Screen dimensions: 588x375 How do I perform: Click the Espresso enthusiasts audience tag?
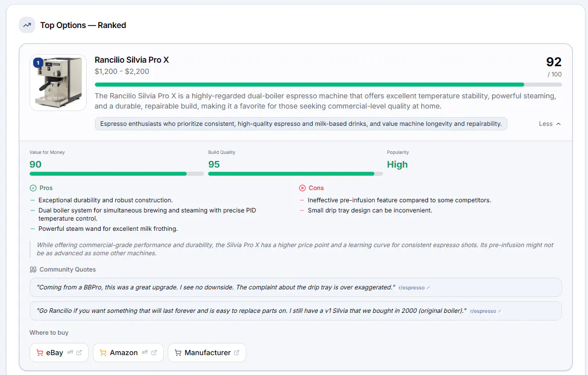pyautogui.click(x=301, y=124)
